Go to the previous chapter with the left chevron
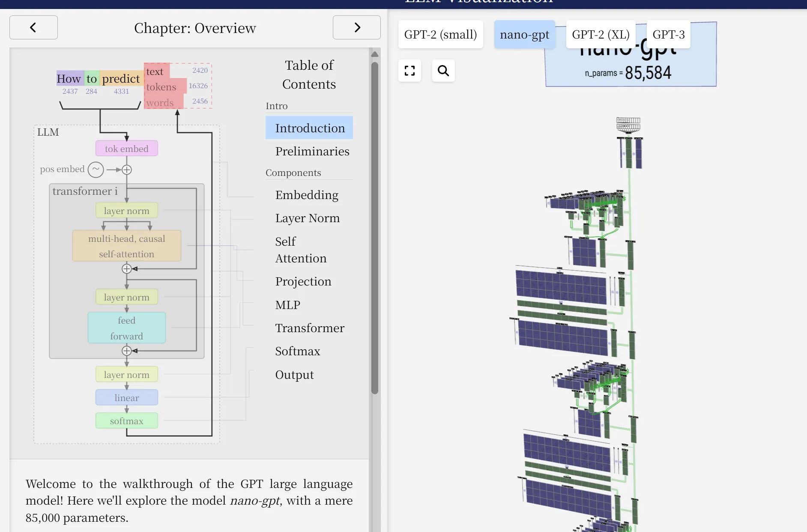 point(33,27)
